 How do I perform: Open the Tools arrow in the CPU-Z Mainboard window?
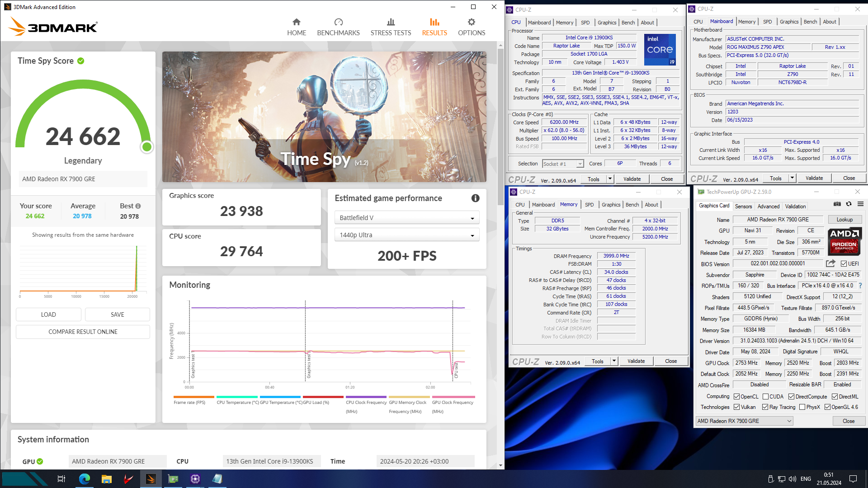[x=792, y=178]
